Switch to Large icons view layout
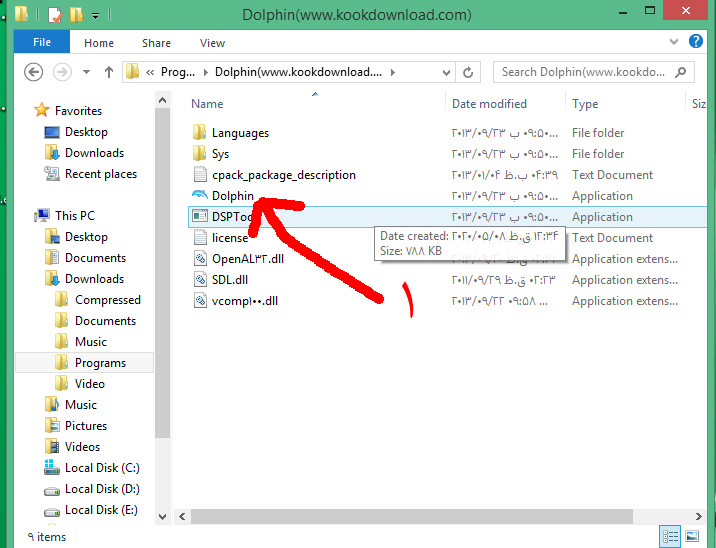 point(692,536)
